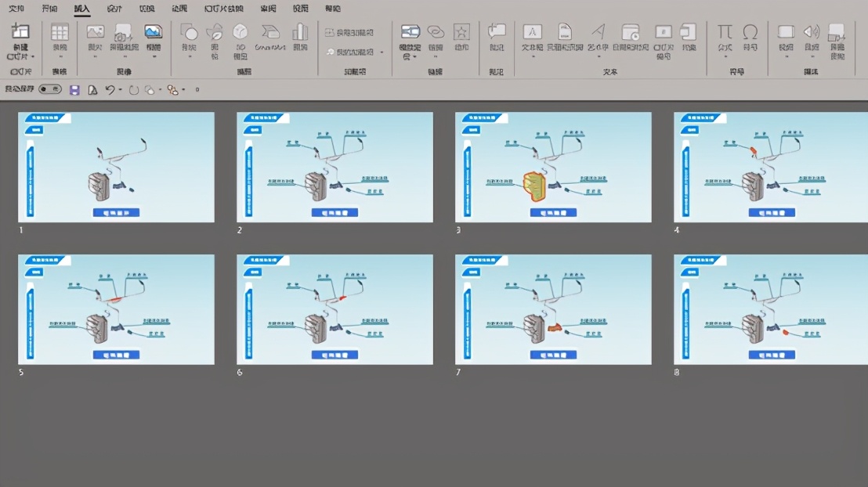This screenshot has height=487, width=868.
Task: Click the Redo icon in quick access toolbar
Action: [133, 90]
